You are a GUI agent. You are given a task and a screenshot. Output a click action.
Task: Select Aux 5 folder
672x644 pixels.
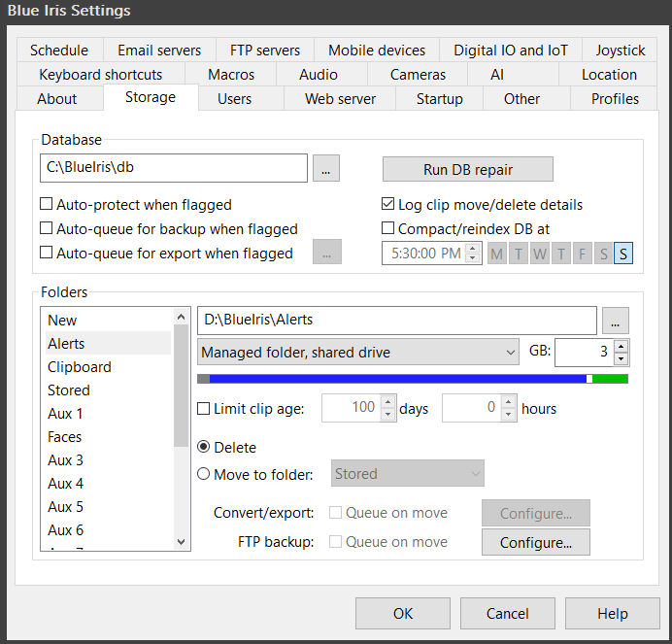click(108, 506)
